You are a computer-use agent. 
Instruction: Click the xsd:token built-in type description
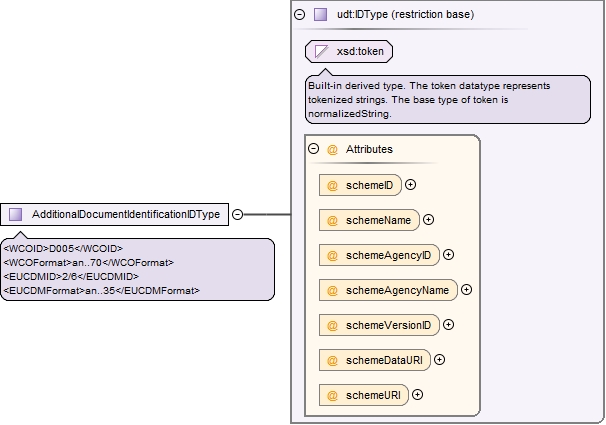pos(448,100)
